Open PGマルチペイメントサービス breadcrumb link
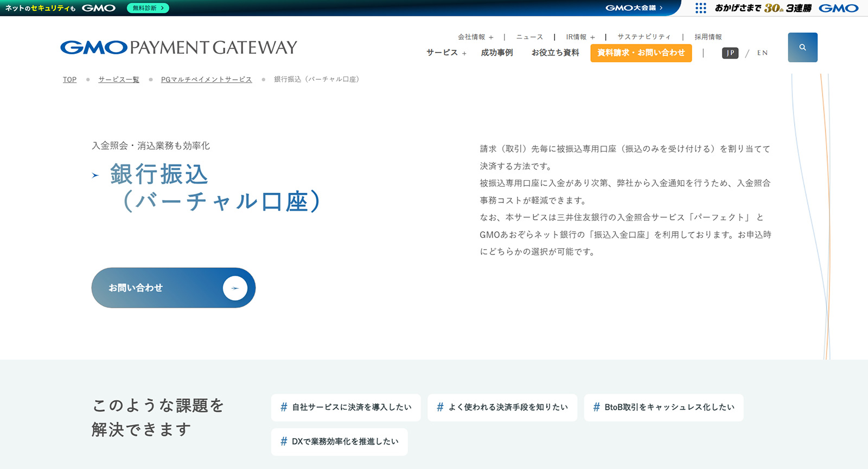 [207, 79]
